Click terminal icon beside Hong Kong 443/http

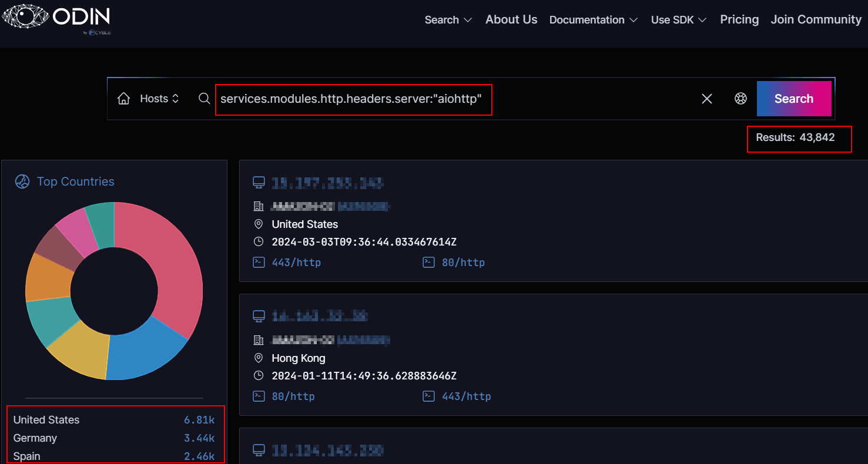click(428, 396)
